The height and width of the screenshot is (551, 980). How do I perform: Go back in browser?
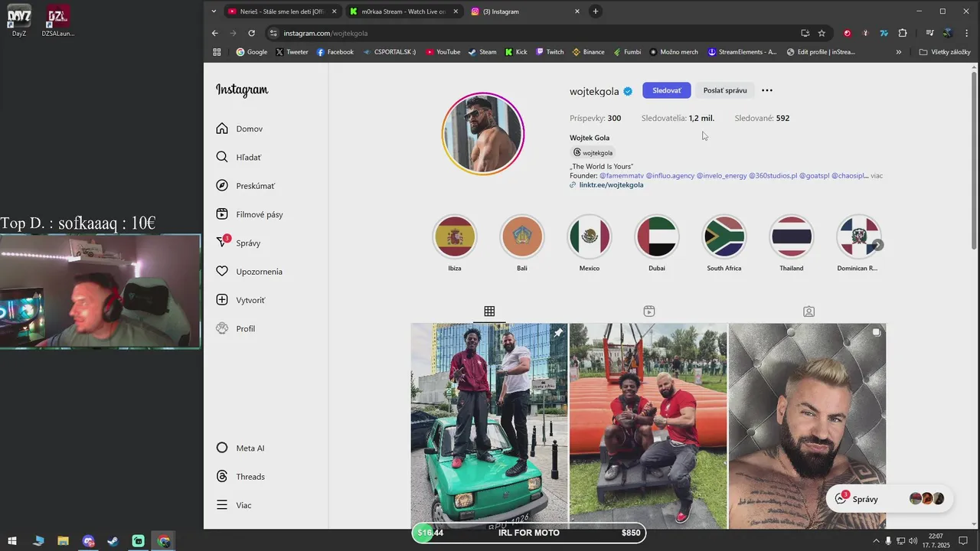coord(214,33)
